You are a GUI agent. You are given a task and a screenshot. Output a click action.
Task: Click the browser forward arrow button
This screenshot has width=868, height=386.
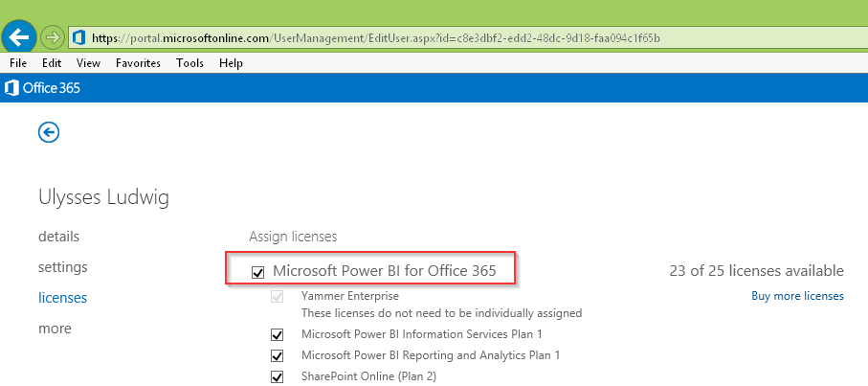click(x=53, y=37)
